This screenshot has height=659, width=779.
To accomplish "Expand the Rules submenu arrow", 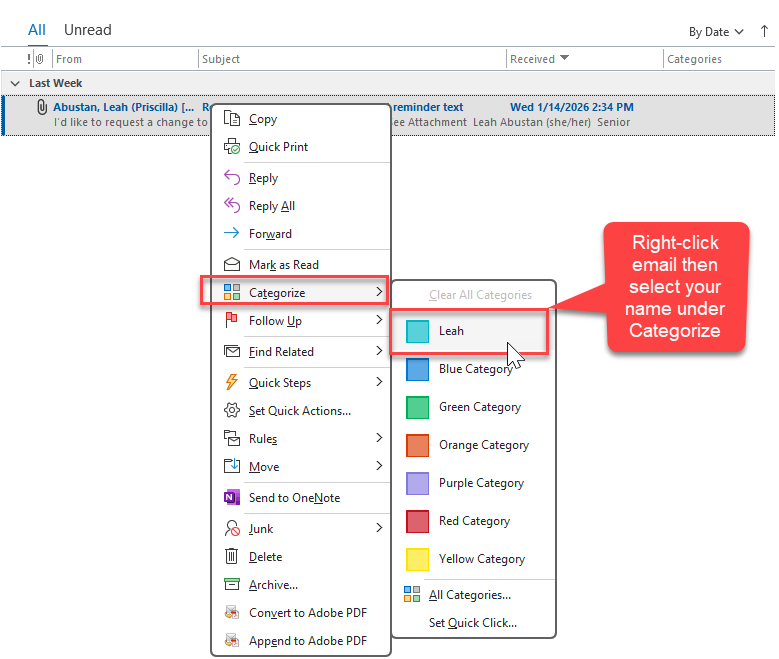I will tap(379, 438).
